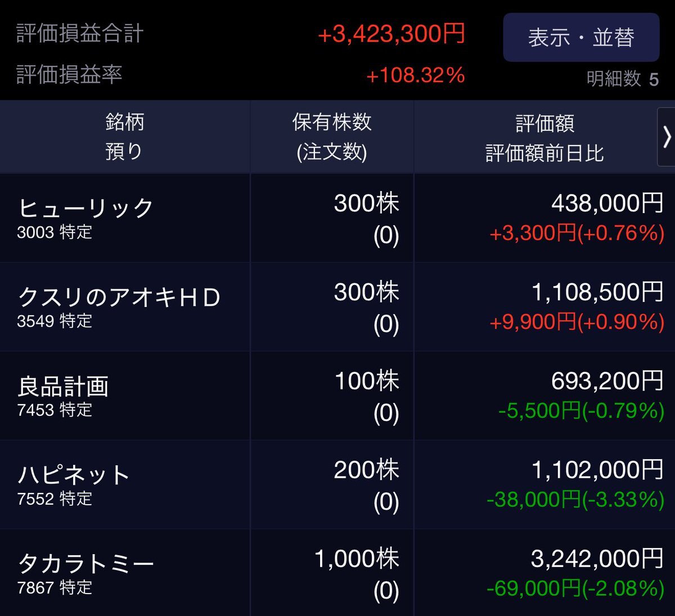Open the タカラトミー 7867 stock row

337,573
